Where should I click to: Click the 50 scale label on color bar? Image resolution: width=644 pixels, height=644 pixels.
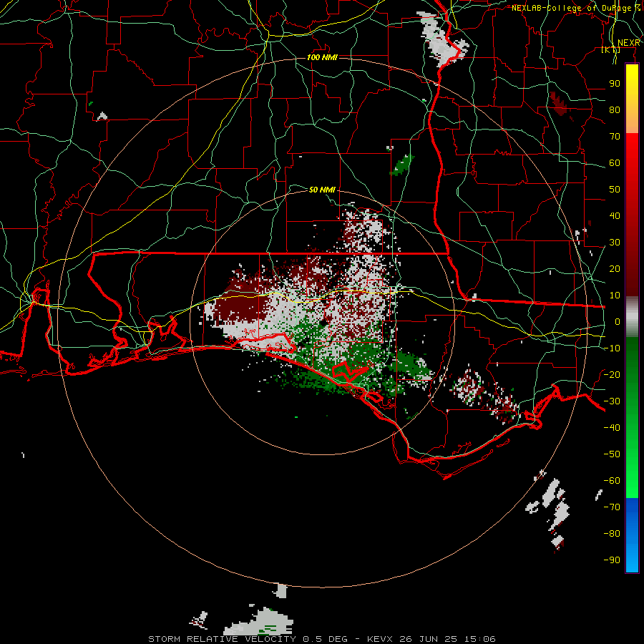pos(615,190)
